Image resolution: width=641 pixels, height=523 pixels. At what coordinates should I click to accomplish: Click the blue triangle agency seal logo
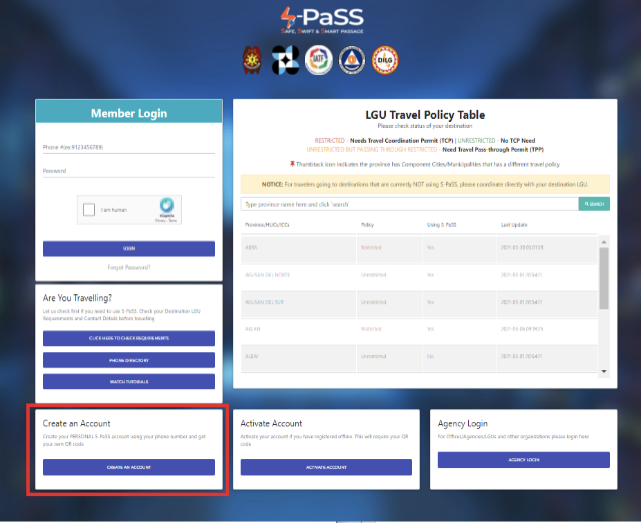pos(352,60)
